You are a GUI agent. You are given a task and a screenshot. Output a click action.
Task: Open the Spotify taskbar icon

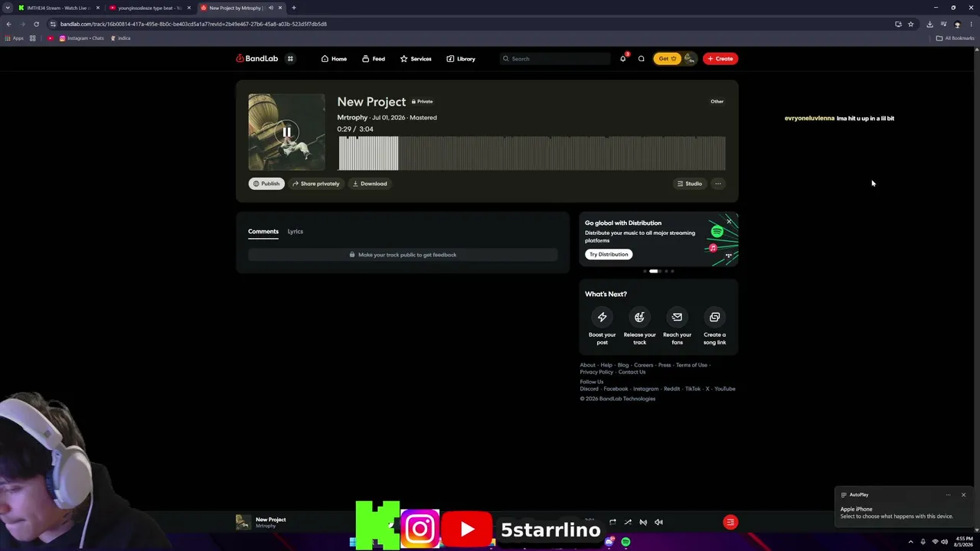[626, 542]
